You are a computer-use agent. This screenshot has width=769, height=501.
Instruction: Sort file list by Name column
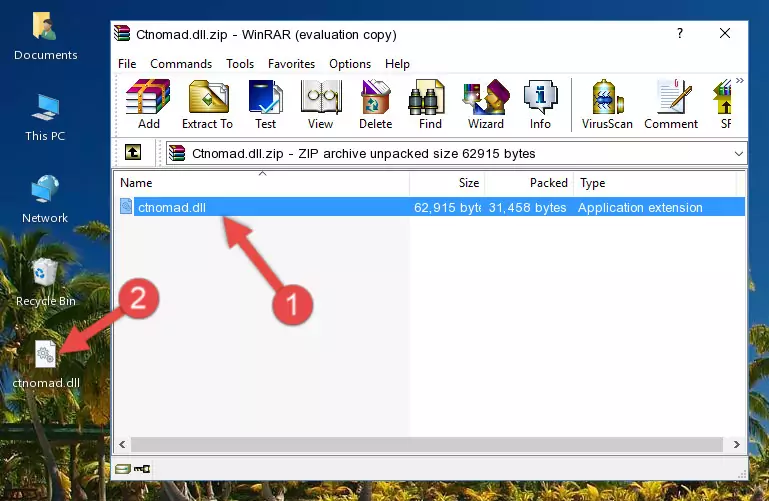coord(262,183)
